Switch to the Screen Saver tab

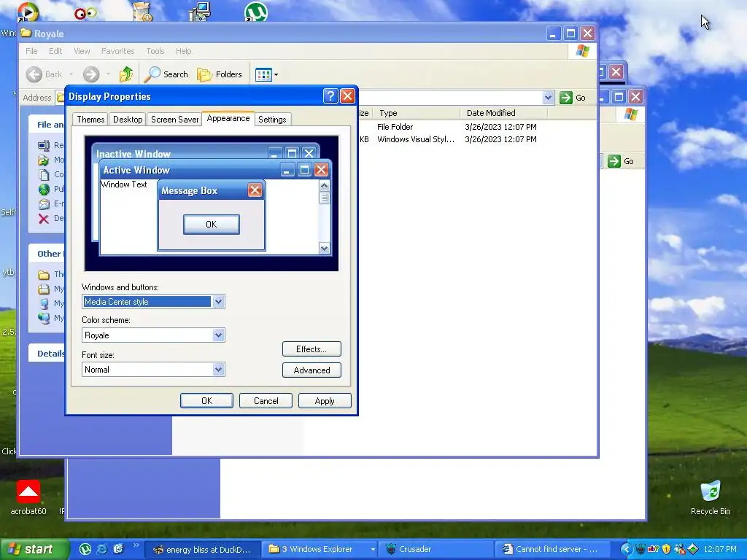click(x=174, y=120)
